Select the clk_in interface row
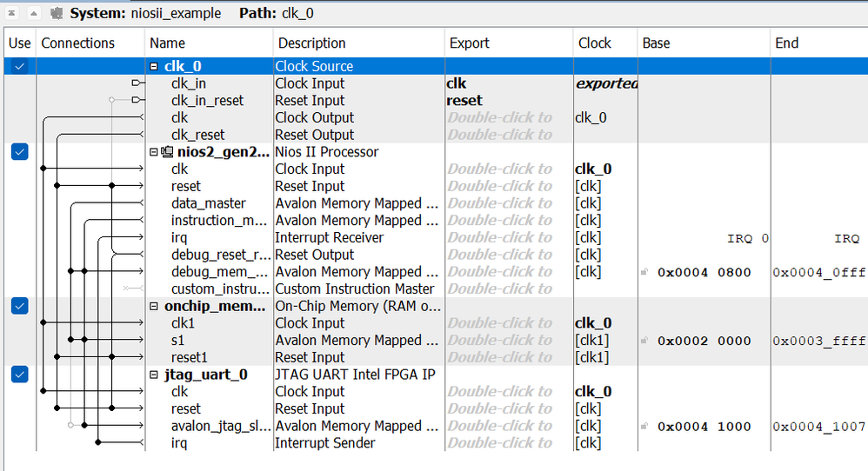868x471 pixels. click(x=188, y=83)
